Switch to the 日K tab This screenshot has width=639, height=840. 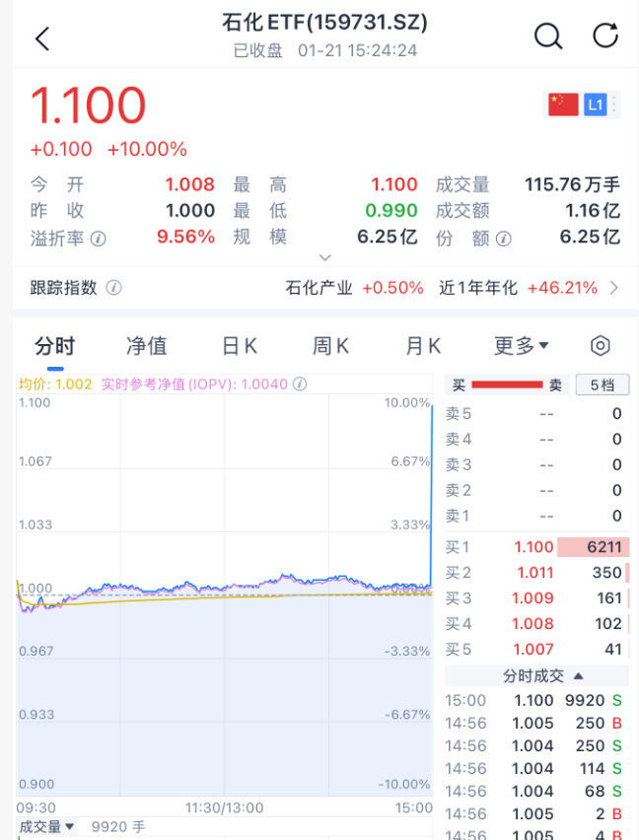click(x=239, y=346)
